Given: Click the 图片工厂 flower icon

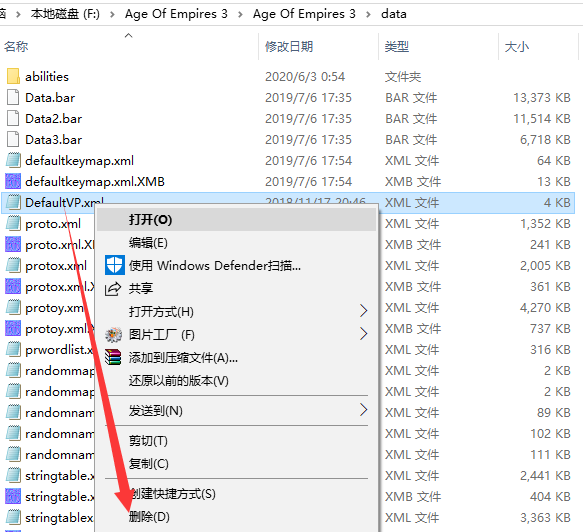Looking at the screenshot, I should (113, 335).
